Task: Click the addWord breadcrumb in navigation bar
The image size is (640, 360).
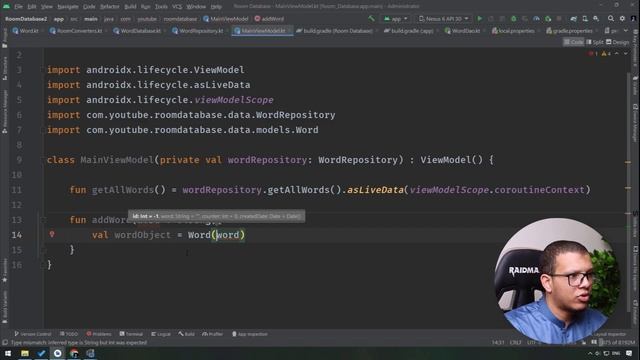Action: pos(269,19)
